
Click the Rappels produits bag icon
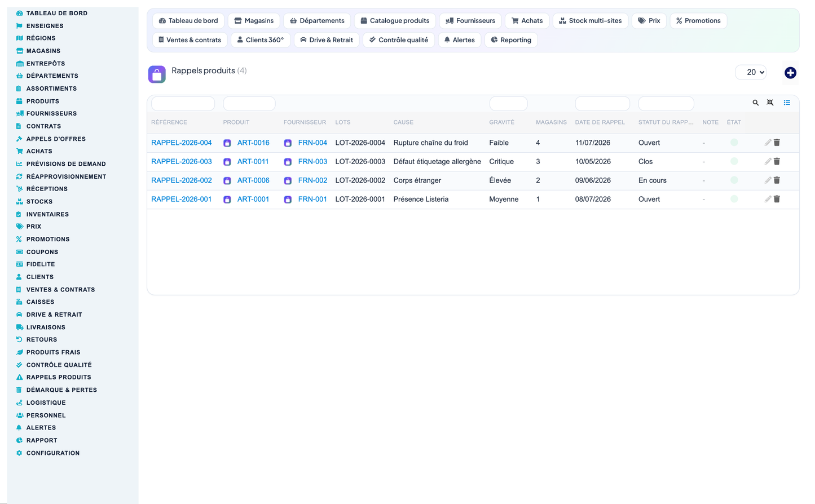click(x=157, y=74)
